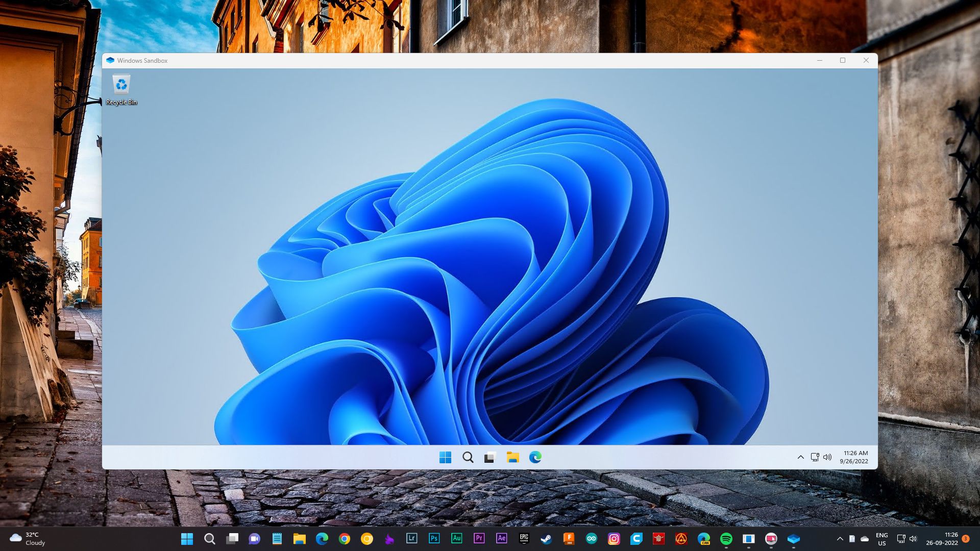Expand hidden icons inside the sandbox taskbar
980x551 pixels.
pos(800,457)
